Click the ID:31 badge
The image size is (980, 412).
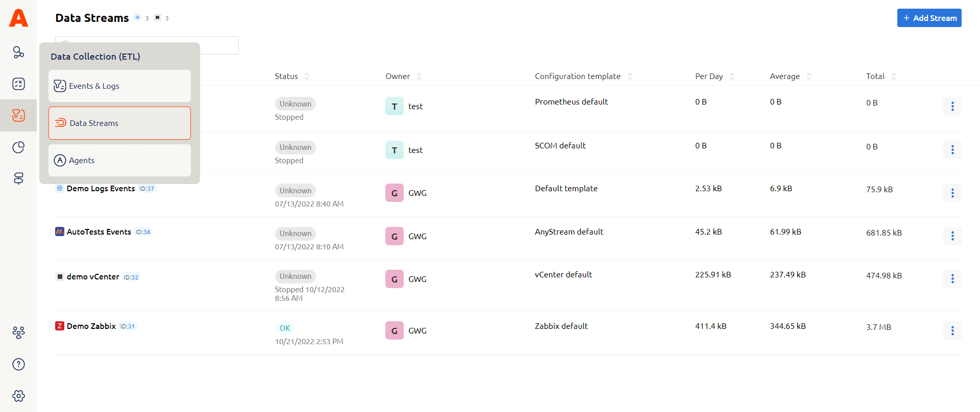point(128,326)
